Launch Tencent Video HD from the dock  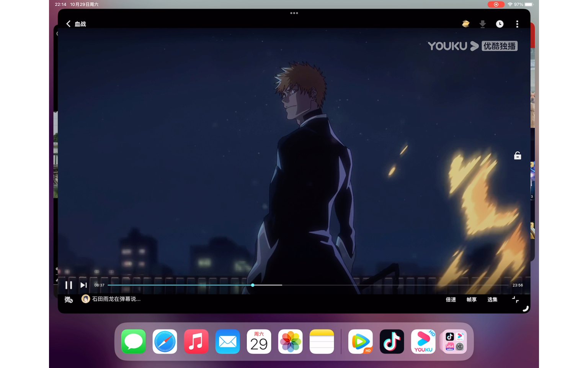pos(361,342)
